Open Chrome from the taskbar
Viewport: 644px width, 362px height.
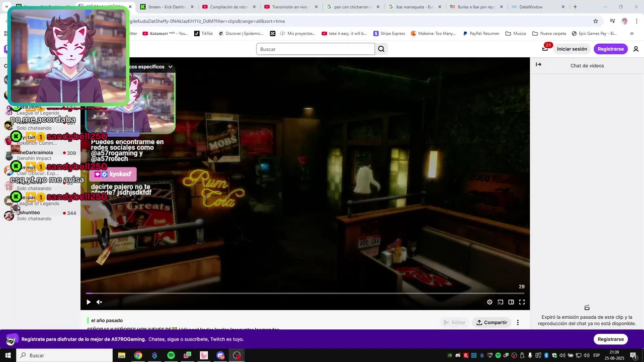point(138,355)
